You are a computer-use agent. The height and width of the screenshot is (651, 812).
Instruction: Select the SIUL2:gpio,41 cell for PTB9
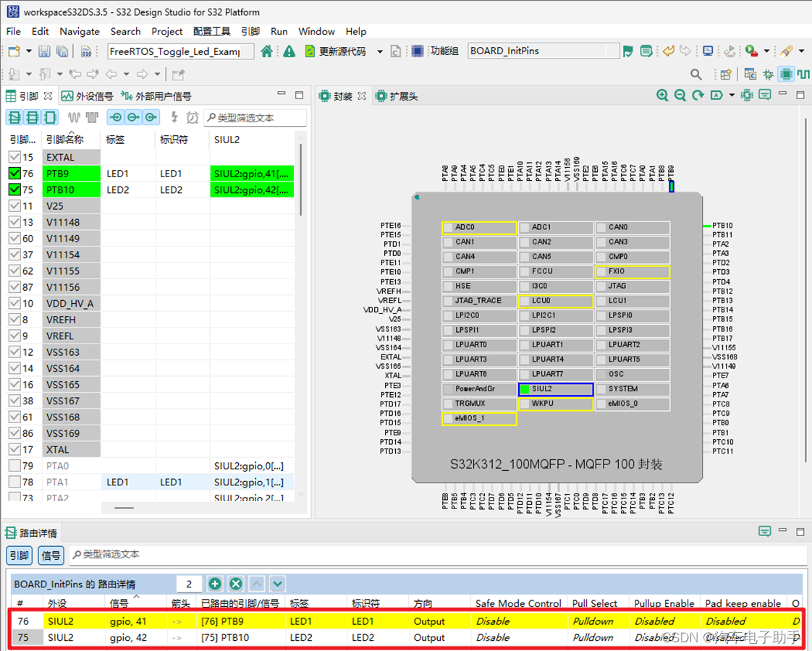(252, 174)
